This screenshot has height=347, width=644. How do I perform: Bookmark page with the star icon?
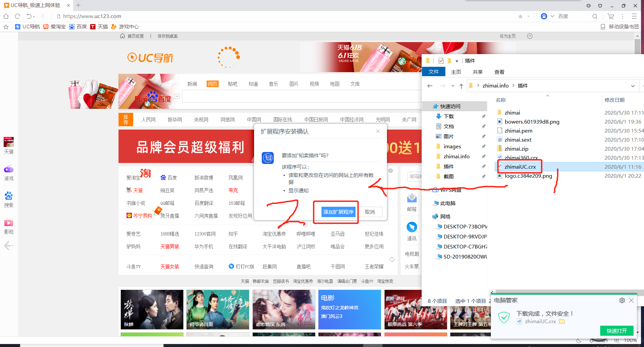[x=520, y=16]
